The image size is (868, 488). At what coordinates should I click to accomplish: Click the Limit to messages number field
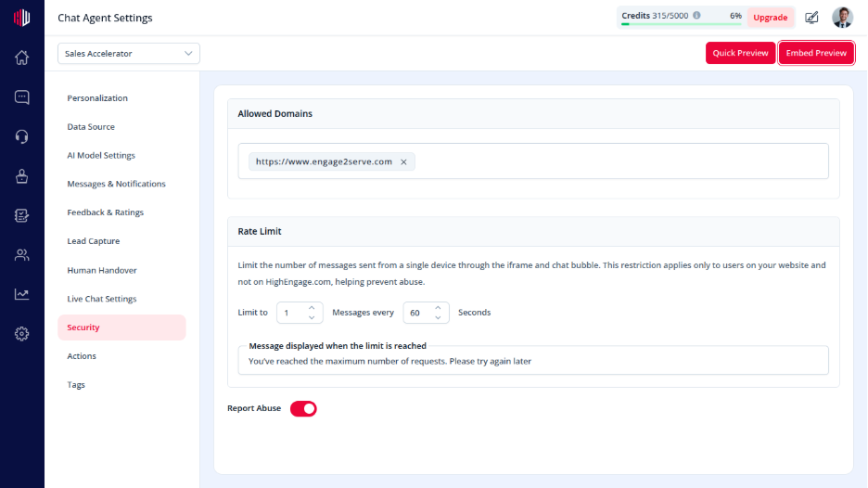[300, 313]
